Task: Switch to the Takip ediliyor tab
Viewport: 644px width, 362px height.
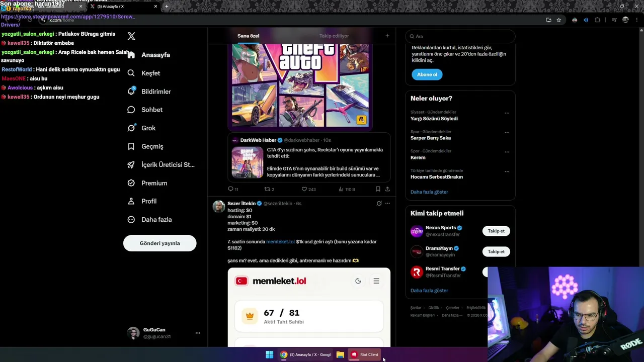Action: point(334,36)
